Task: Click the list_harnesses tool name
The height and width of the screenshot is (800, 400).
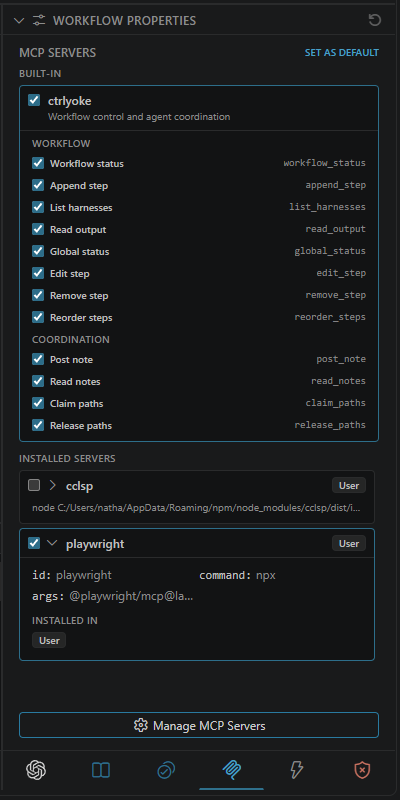Action: click(328, 207)
